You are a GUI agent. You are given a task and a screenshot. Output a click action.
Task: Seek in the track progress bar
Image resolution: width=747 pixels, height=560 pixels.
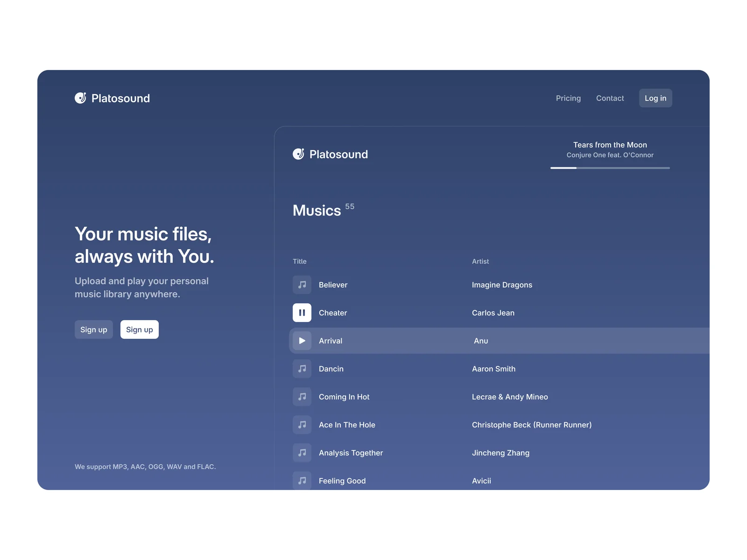[610, 168]
